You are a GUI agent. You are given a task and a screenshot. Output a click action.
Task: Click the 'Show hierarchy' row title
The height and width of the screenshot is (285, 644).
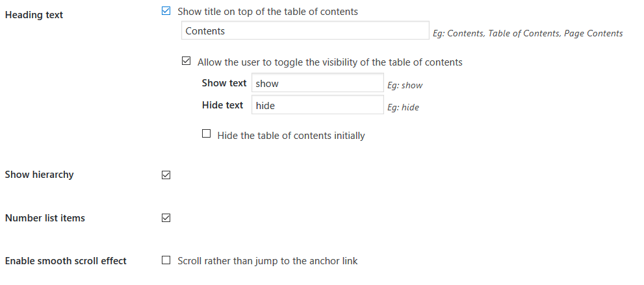click(x=39, y=175)
